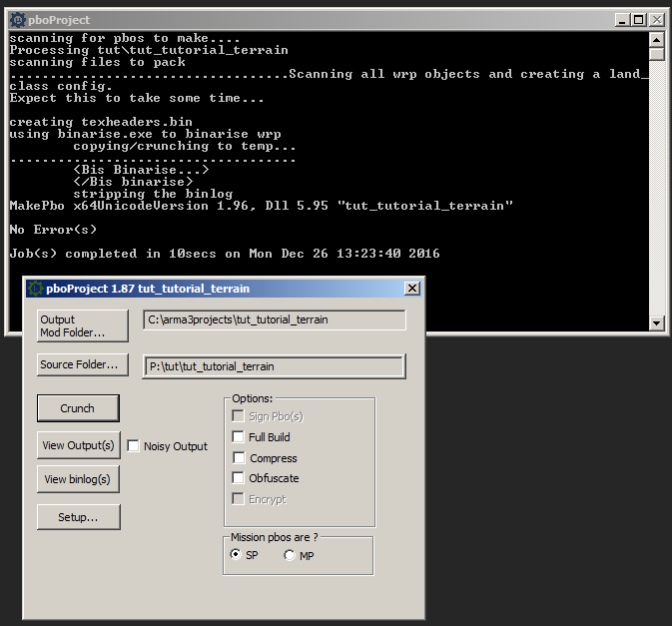The height and width of the screenshot is (626, 672).
Task: Maximize the pboProject console window
Action: (x=639, y=20)
